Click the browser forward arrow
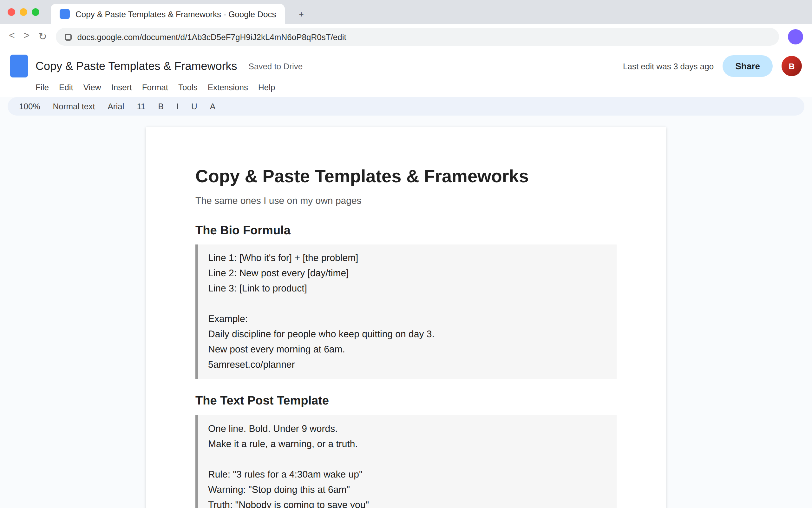812x508 pixels. (x=27, y=36)
